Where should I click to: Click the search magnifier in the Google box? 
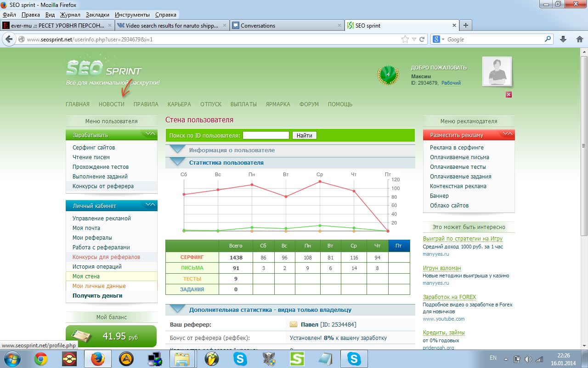(548, 39)
